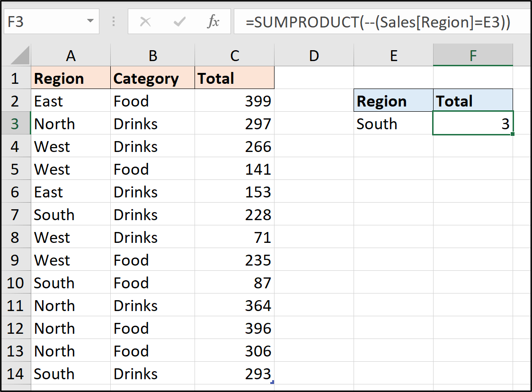Image resolution: width=532 pixels, height=392 pixels.
Task: Click the Name Box showing F3
Action: 47,21
